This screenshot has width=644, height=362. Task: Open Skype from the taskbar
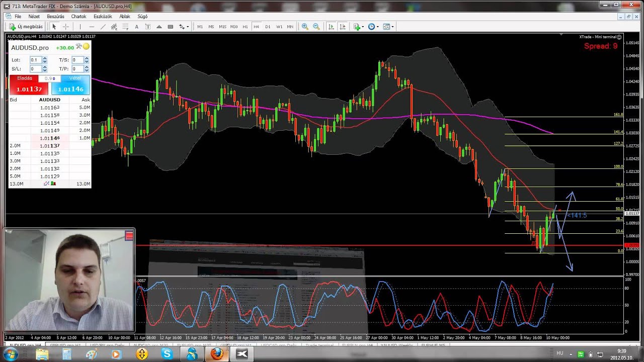pos(167,354)
